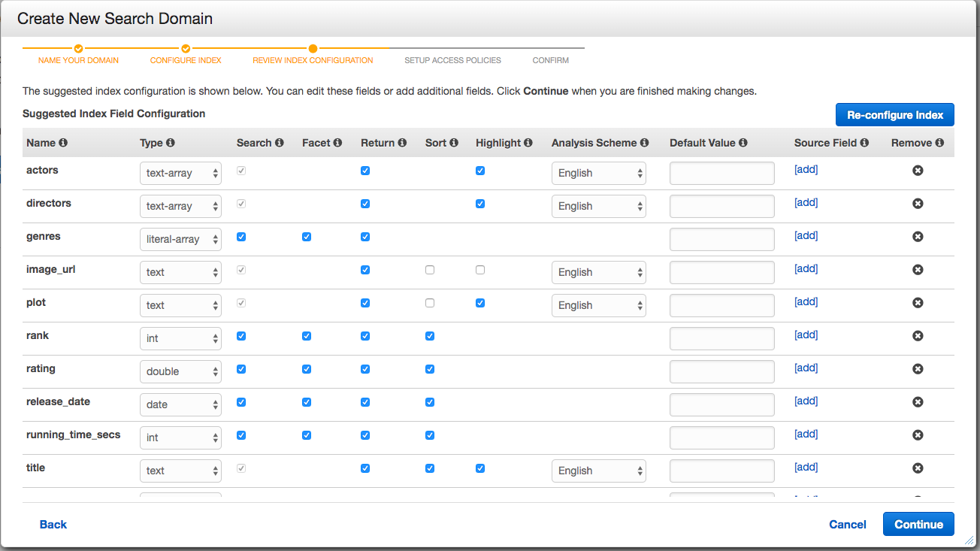Open info icon for Source Field header
Image resolution: width=980 pixels, height=551 pixels.
pyautogui.click(x=864, y=143)
